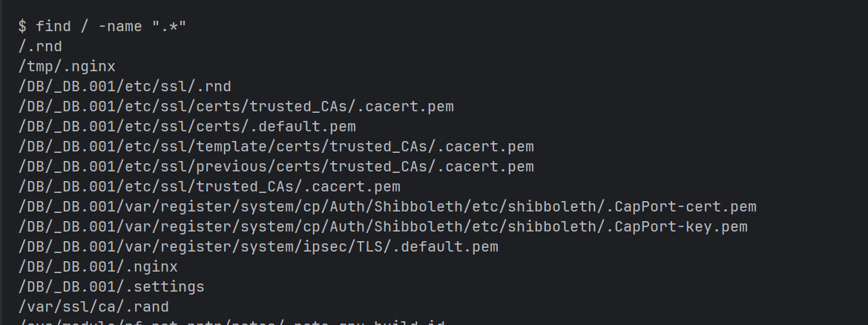Click the "/tmp/.nginx" result line

(x=67, y=67)
